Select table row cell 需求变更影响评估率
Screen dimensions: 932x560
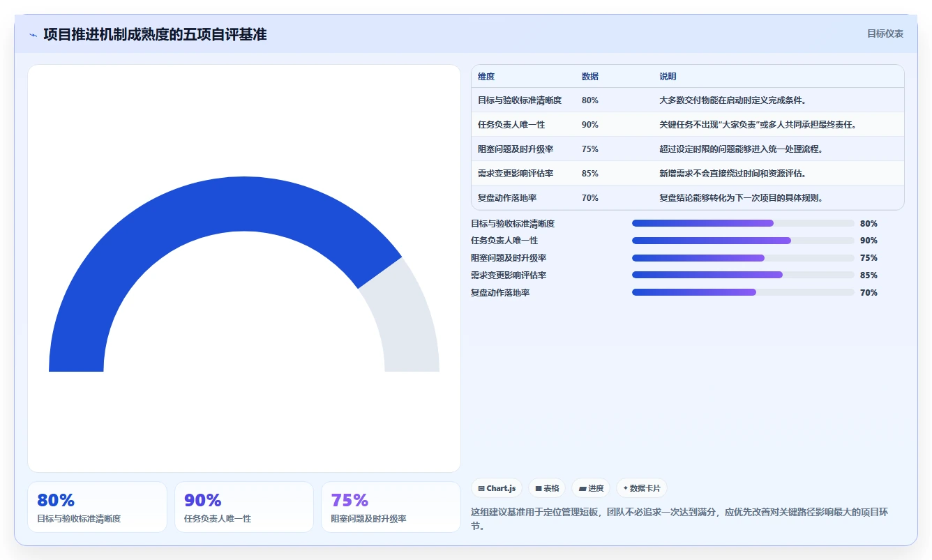pyautogui.click(x=516, y=174)
